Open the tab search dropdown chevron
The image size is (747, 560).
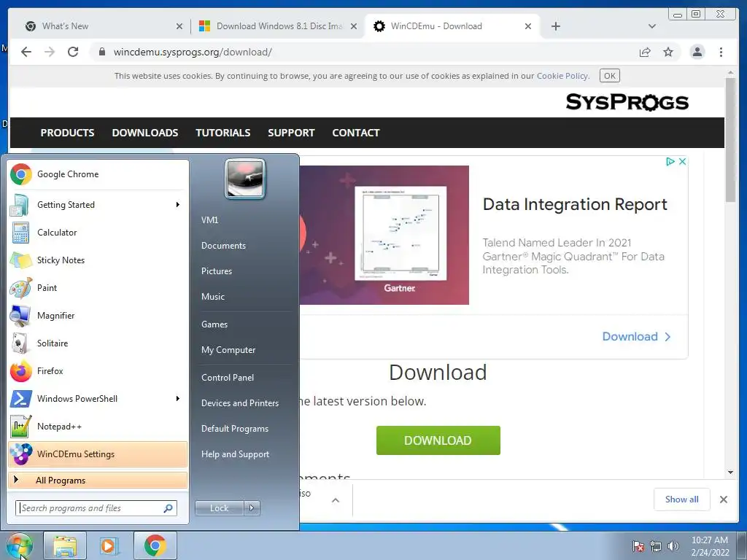pos(652,26)
